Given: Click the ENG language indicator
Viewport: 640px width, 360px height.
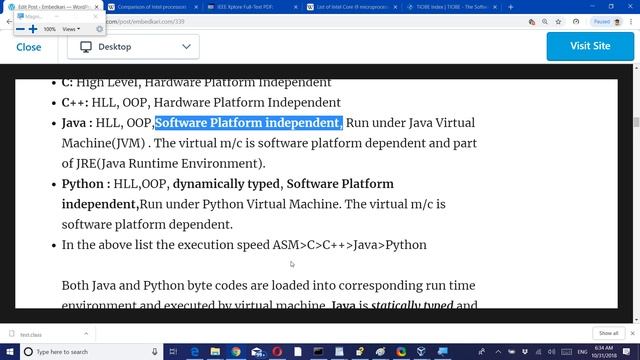Looking at the screenshot, I should [x=582, y=351].
